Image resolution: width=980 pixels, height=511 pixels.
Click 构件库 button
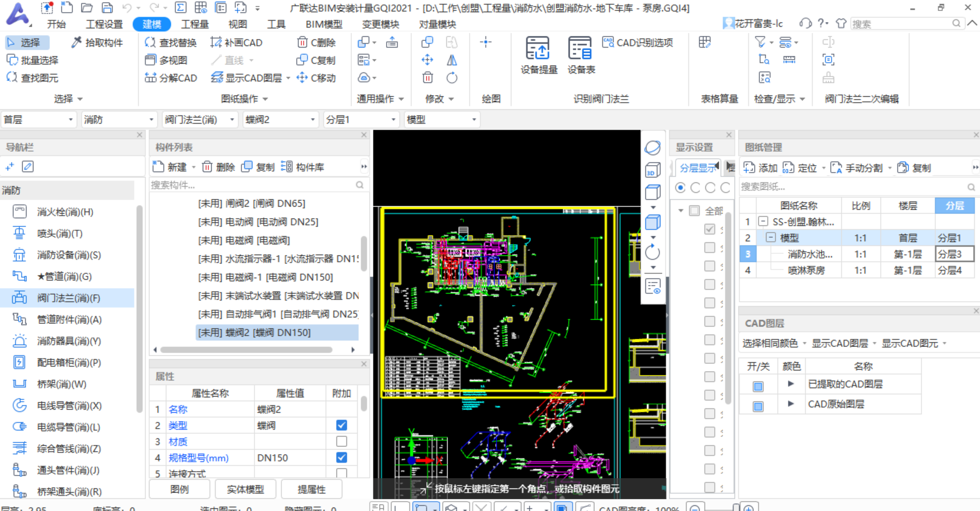click(x=302, y=167)
